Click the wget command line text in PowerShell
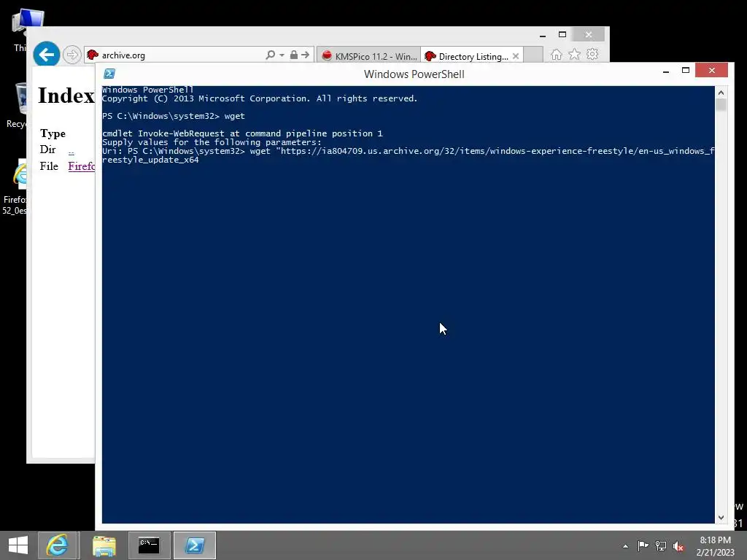 (x=409, y=155)
